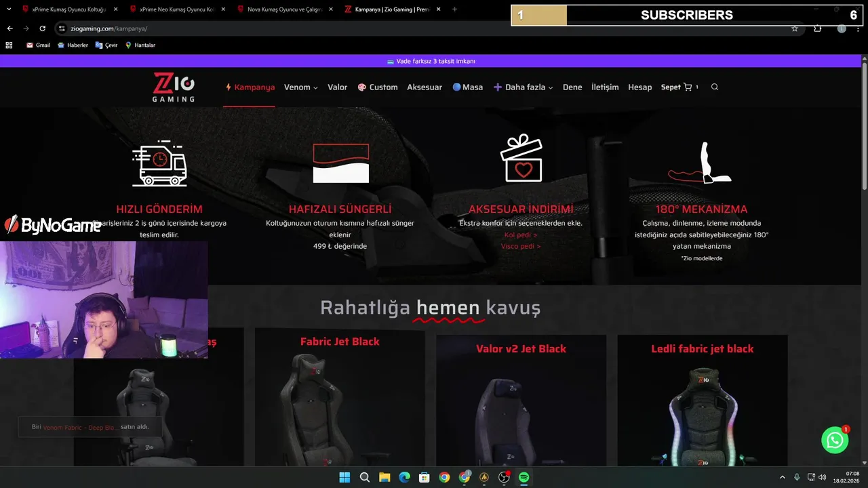Open the Windows Start menu
The height and width of the screenshot is (488, 868).
click(x=344, y=477)
